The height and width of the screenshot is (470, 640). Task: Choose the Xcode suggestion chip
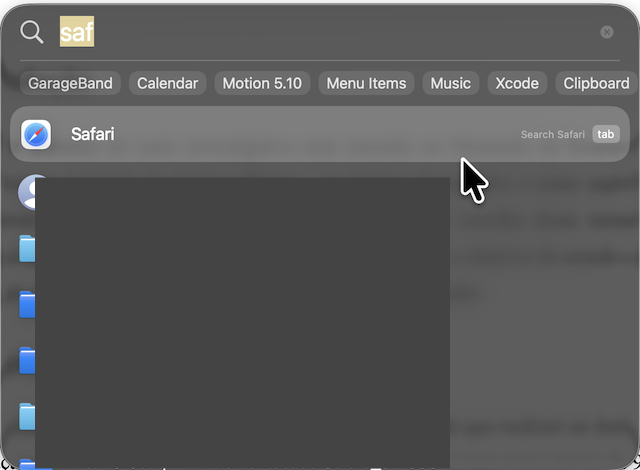(x=517, y=83)
